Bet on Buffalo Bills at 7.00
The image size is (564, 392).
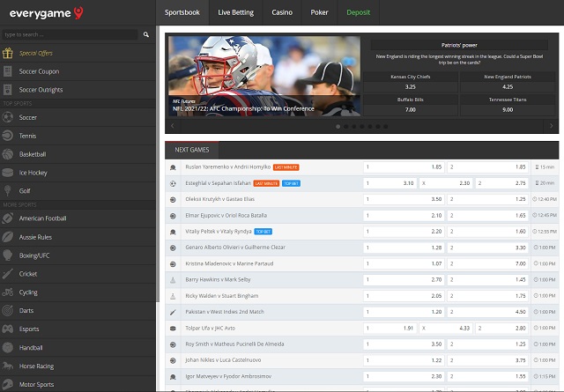411,105
